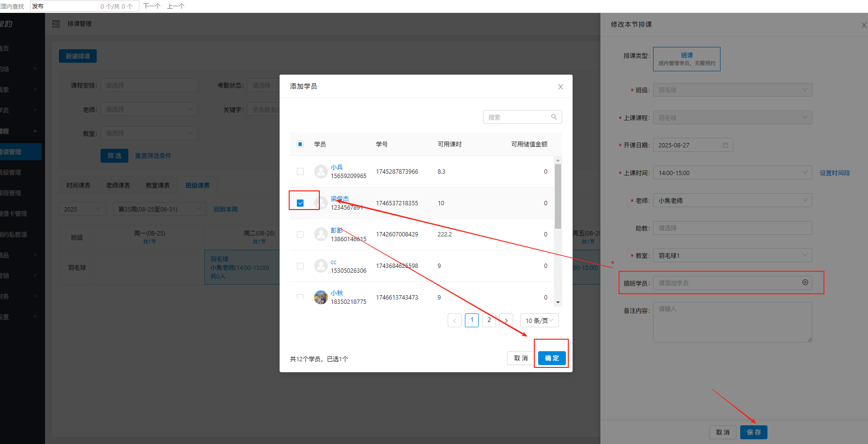868x444 pixels.
Task: Expand the 老师 dropdown showing 小焦老师
Action: pyautogui.click(x=732, y=200)
